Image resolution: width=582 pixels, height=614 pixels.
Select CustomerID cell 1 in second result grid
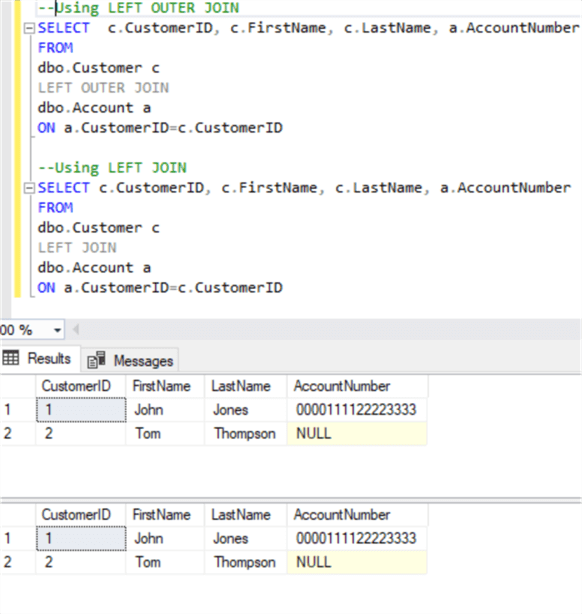[81, 538]
